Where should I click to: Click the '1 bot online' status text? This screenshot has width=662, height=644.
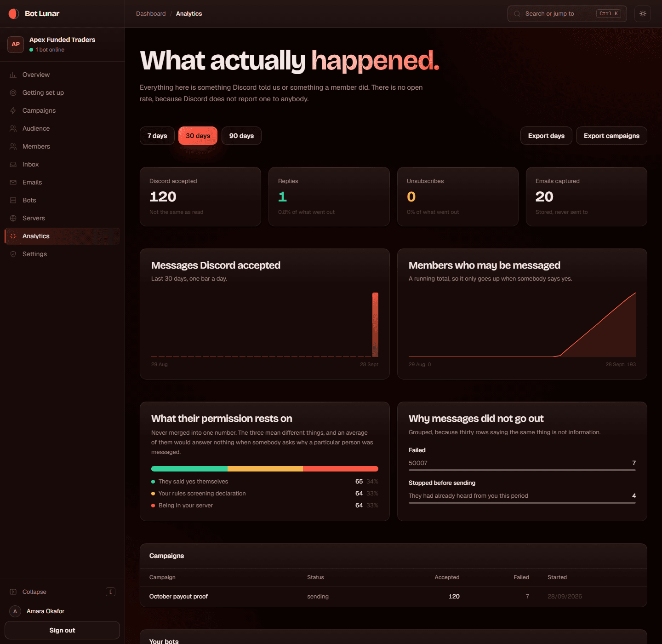pos(50,50)
